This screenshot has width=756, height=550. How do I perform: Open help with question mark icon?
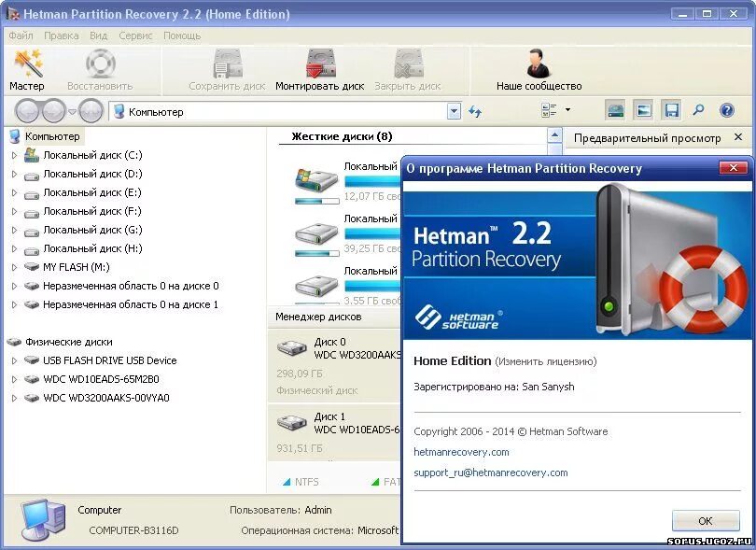coord(726,110)
